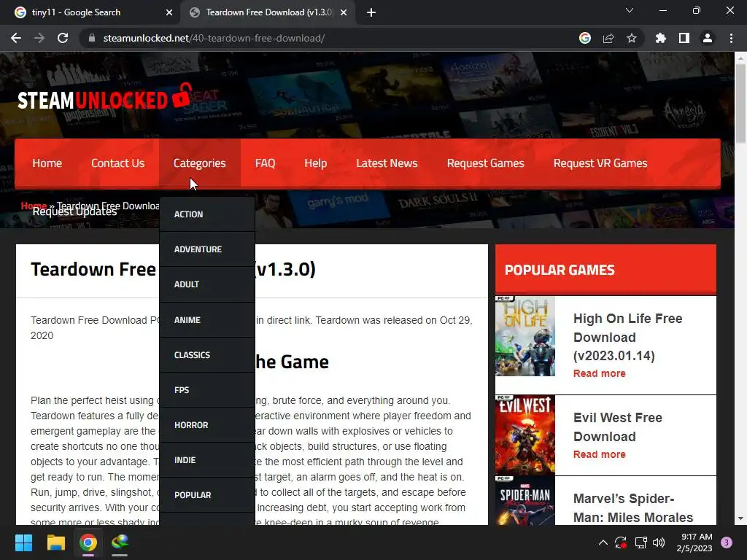Open Request VR Games page
The width and height of the screenshot is (747, 560).
600,163
